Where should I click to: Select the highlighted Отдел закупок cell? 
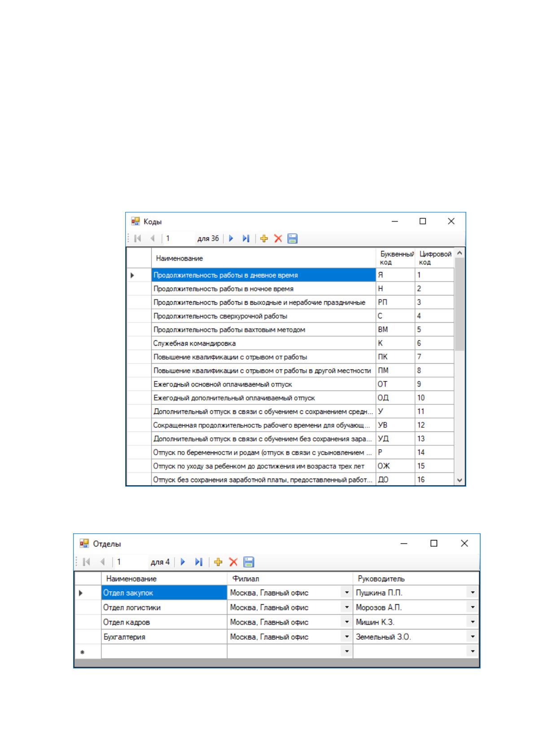coord(164,593)
